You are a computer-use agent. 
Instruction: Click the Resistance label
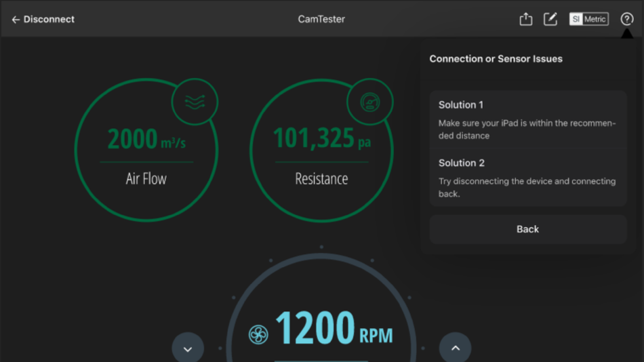321,179
